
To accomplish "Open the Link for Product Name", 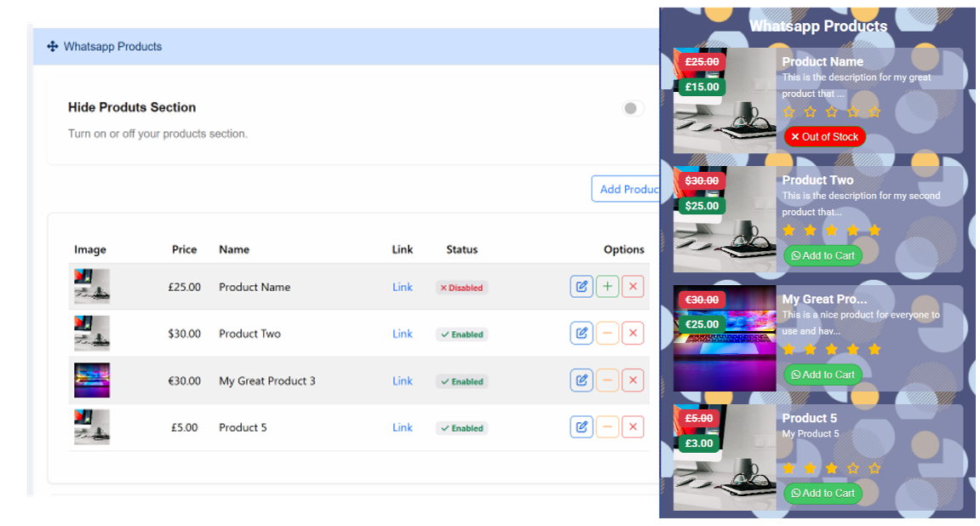I will pos(403,287).
